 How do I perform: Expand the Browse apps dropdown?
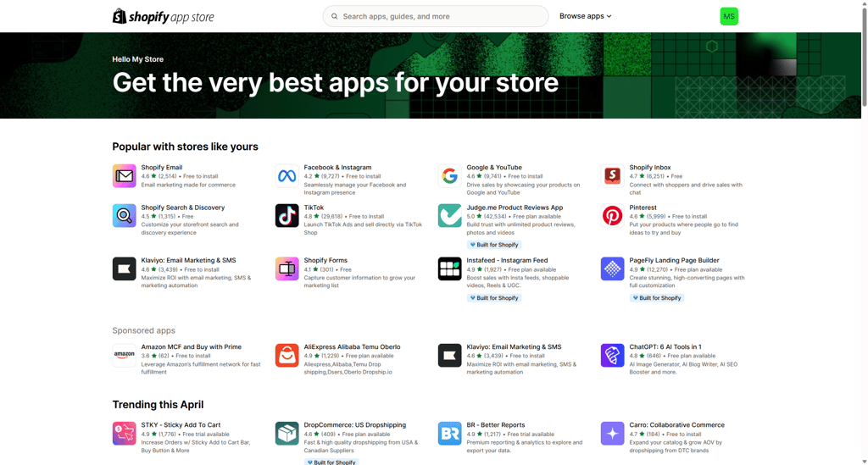(585, 16)
